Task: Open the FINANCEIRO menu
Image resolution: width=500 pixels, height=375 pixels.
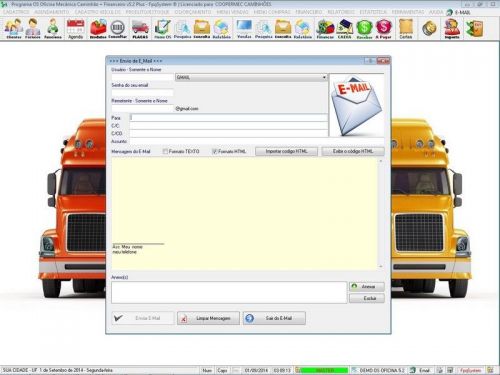Action: (x=309, y=12)
